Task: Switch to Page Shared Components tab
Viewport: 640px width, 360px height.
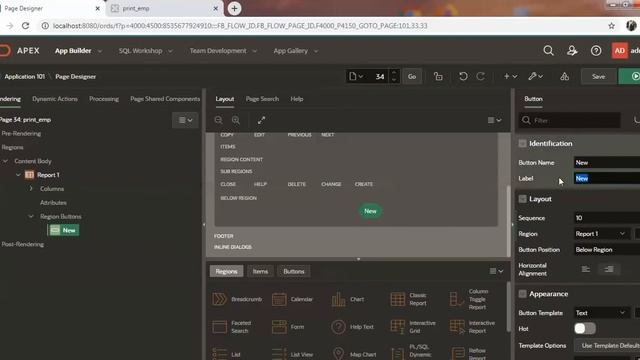Action: pos(165,99)
